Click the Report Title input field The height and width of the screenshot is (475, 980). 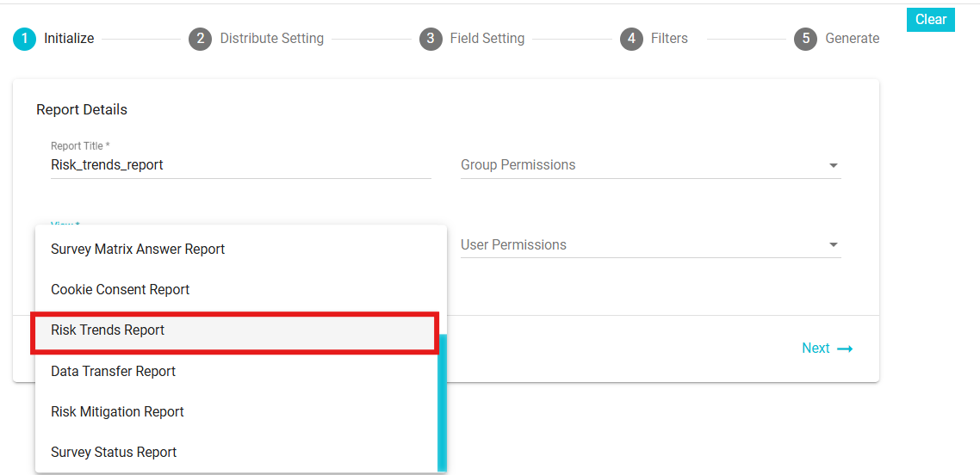coord(240,165)
